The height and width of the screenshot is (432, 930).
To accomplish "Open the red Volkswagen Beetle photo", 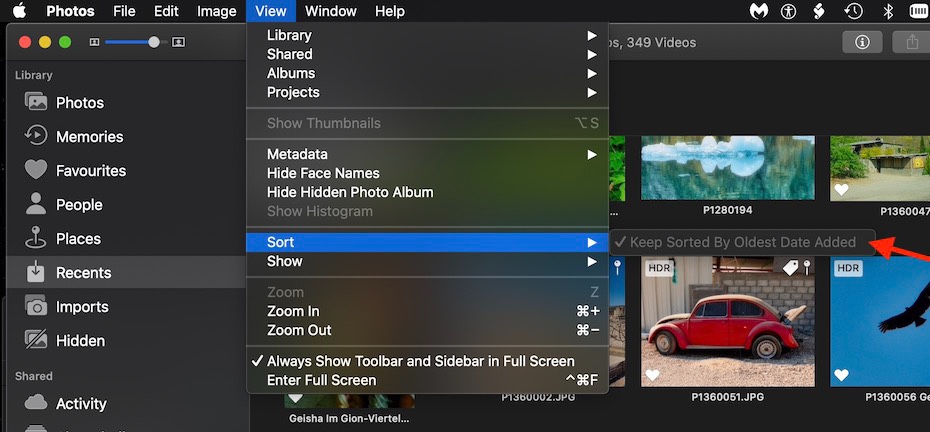I will (728, 321).
